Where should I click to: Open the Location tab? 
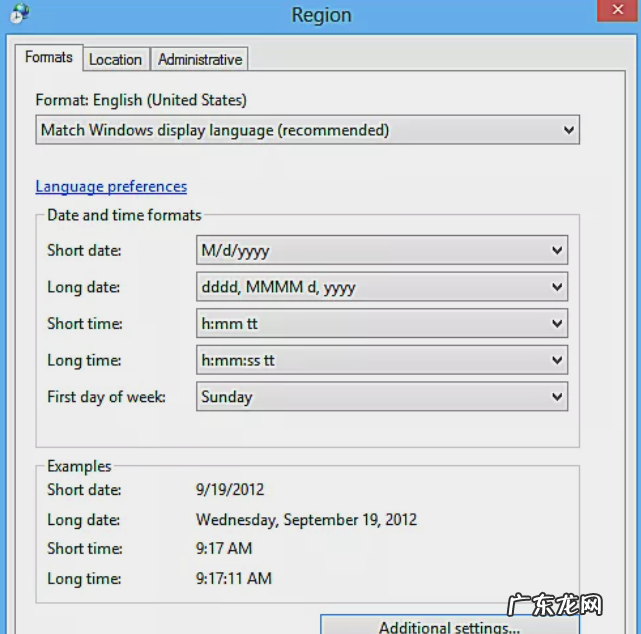click(116, 60)
